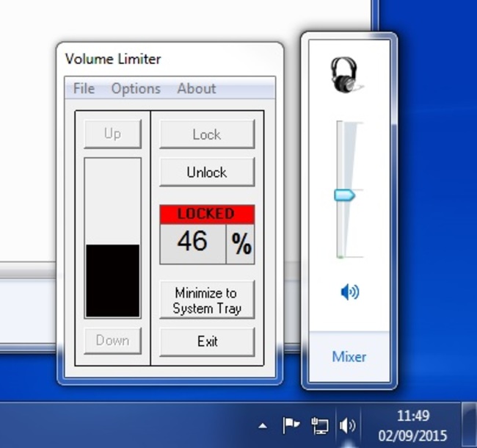Image resolution: width=477 pixels, height=448 pixels.
Task: Click the black volume level bar
Action: (112, 281)
